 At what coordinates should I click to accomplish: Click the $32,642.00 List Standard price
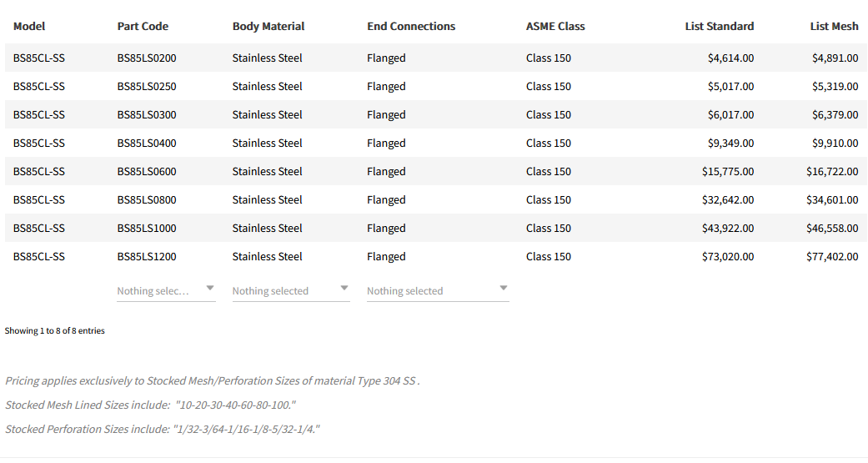728,199
